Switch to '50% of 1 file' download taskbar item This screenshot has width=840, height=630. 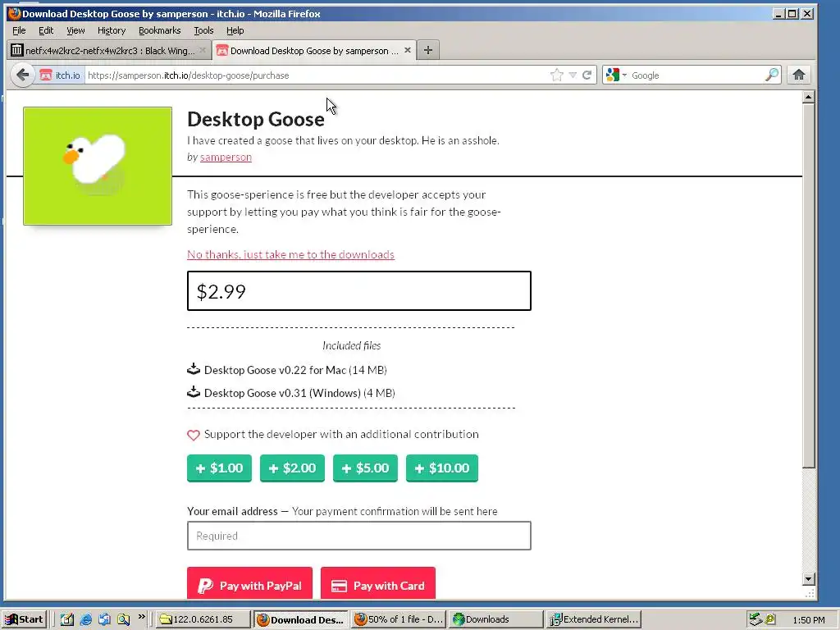tap(399, 619)
